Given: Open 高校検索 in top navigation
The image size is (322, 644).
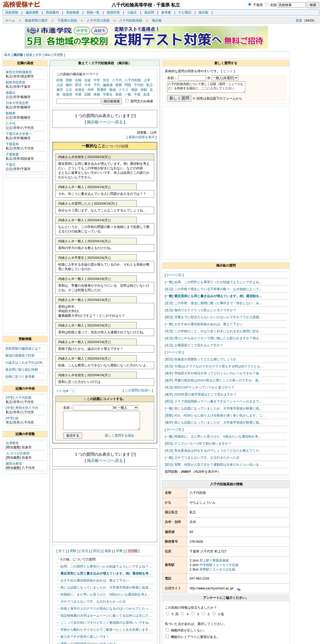Looking at the screenshot, I should click(x=73, y=13).
